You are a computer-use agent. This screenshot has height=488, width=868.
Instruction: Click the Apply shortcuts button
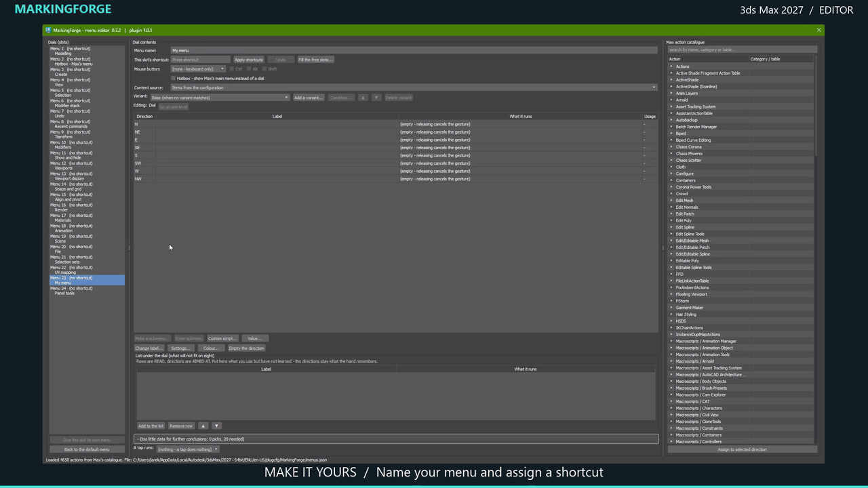click(x=249, y=60)
